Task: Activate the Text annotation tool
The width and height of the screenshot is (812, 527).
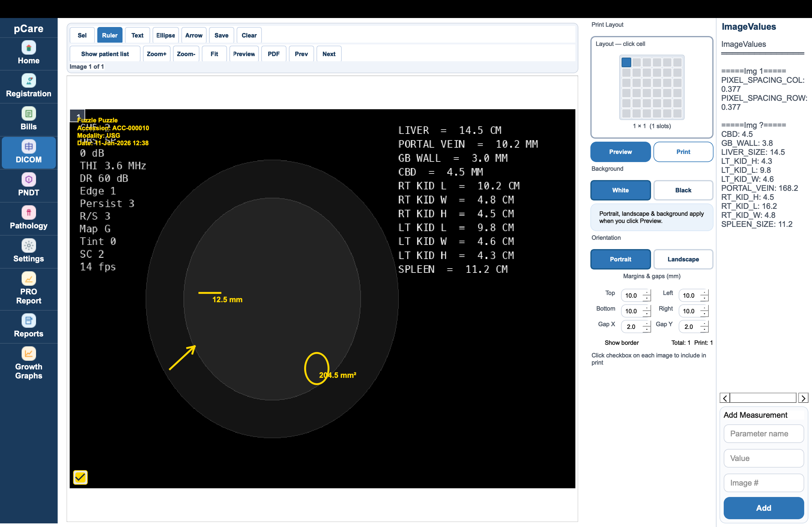Action: (137, 35)
